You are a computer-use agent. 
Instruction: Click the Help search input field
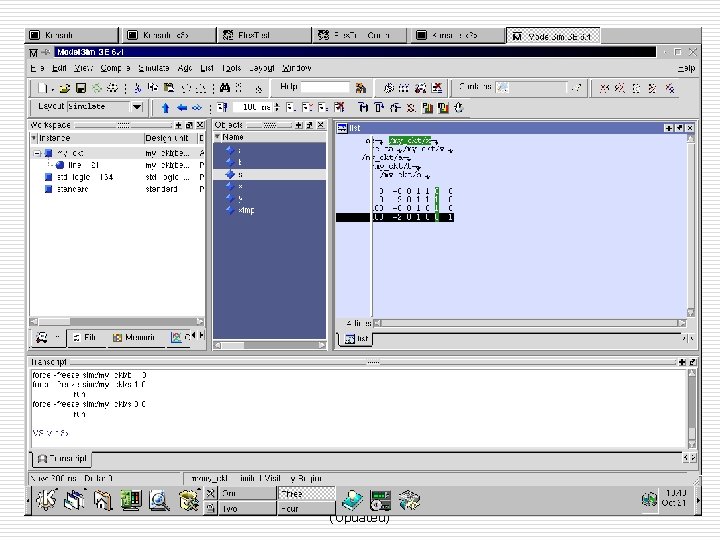coord(326,87)
